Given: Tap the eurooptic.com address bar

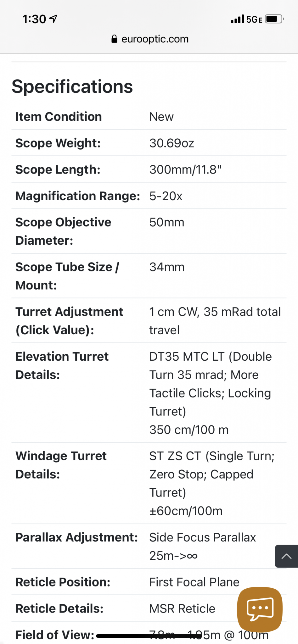Looking at the screenshot, I should pos(155,39).
